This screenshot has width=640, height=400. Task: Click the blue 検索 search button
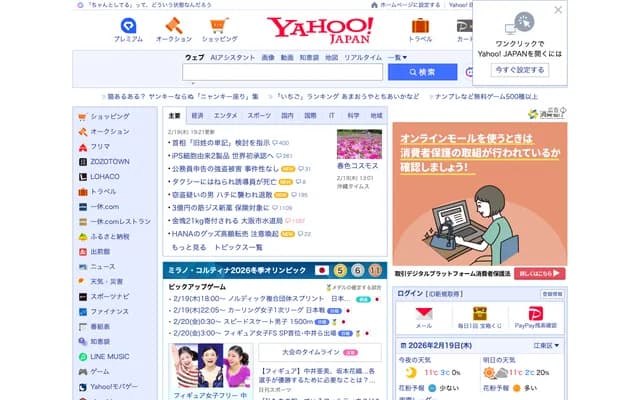[x=422, y=72]
